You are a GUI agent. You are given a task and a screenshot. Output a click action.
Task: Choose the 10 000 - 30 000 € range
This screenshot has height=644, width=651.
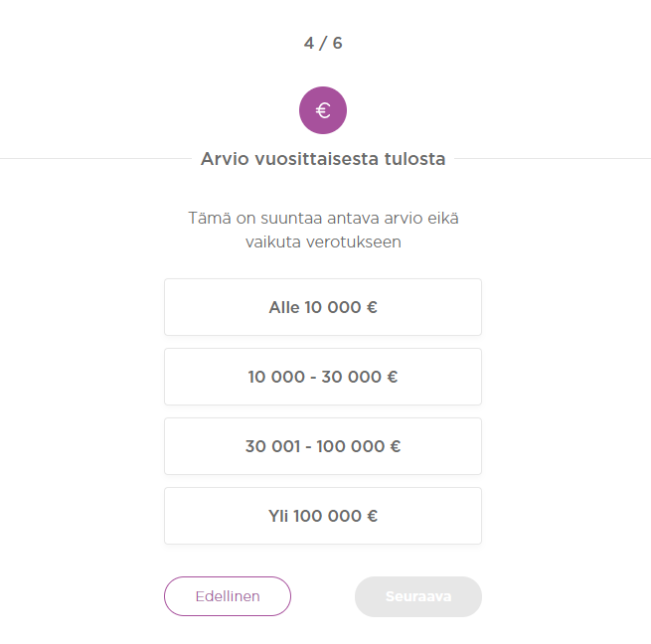323,377
